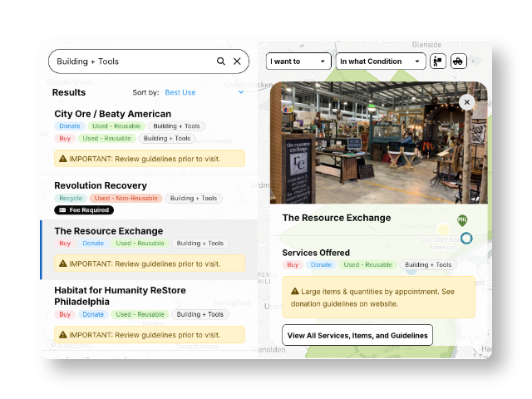Click Donate tag under City Ore

tap(70, 126)
